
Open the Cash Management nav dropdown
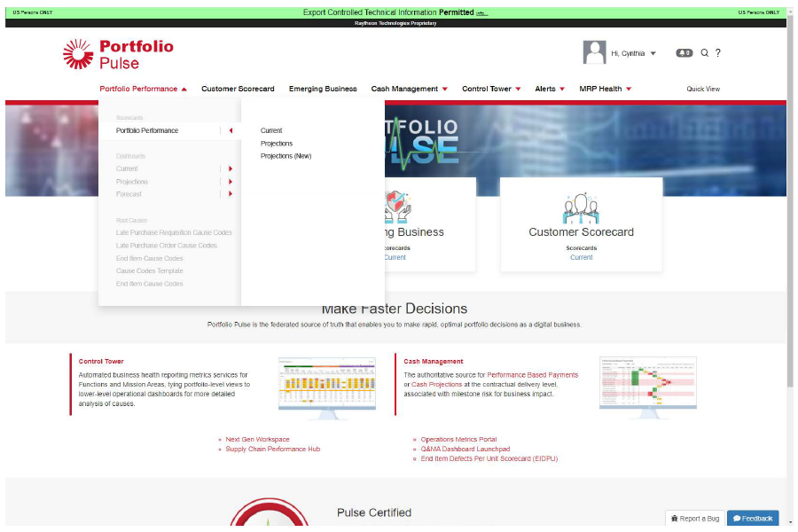point(409,89)
